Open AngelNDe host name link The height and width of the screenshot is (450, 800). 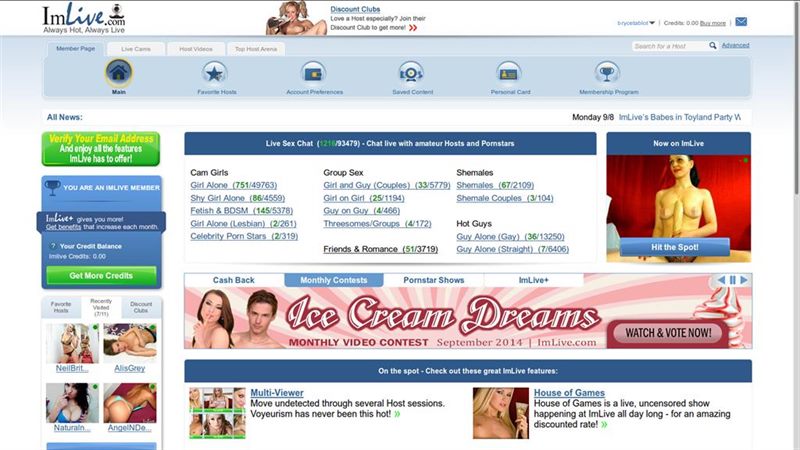[130, 428]
